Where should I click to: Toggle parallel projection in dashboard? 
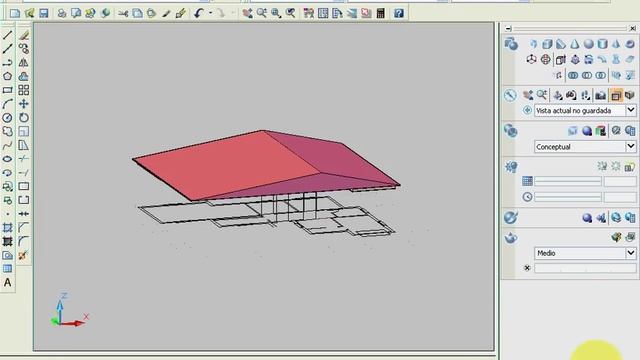616,96
